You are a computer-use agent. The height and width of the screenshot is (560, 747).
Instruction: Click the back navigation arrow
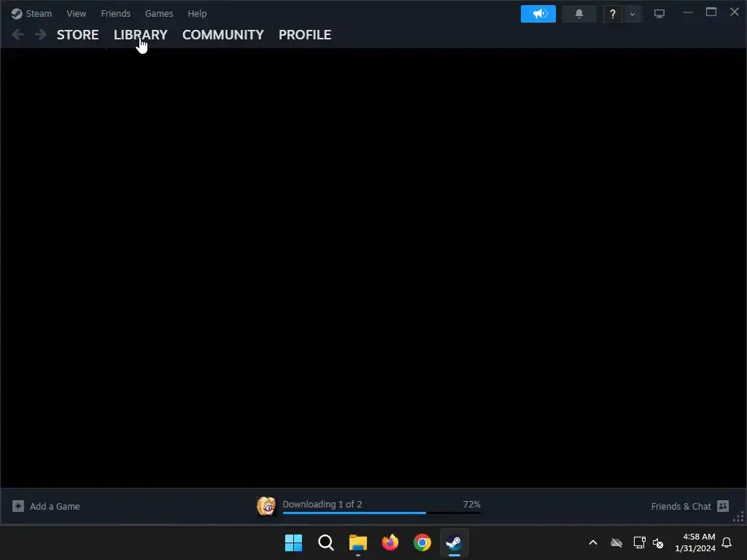pyautogui.click(x=18, y=34)
